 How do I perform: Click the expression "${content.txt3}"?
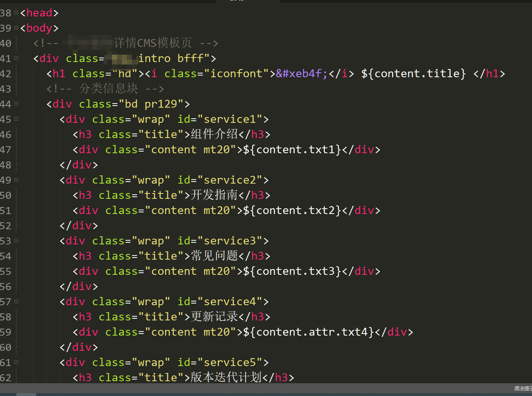click(x=292, y=271)
